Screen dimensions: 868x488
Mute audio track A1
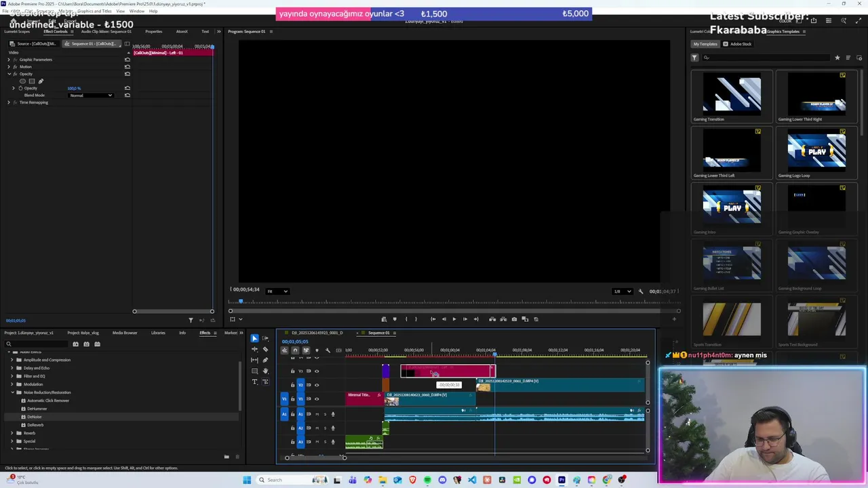click(317, 414)
